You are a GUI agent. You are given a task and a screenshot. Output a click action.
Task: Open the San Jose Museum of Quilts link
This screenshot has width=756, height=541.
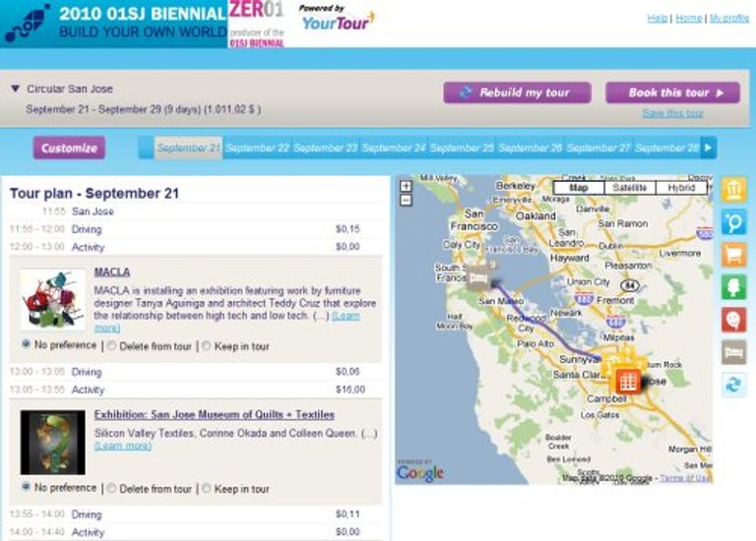[214, 415]
